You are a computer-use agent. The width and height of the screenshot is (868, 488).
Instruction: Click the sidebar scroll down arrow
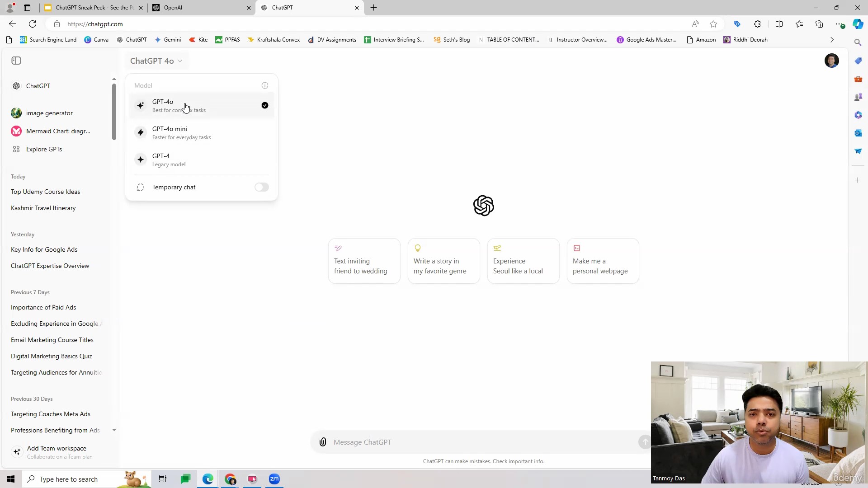(114, 430)
